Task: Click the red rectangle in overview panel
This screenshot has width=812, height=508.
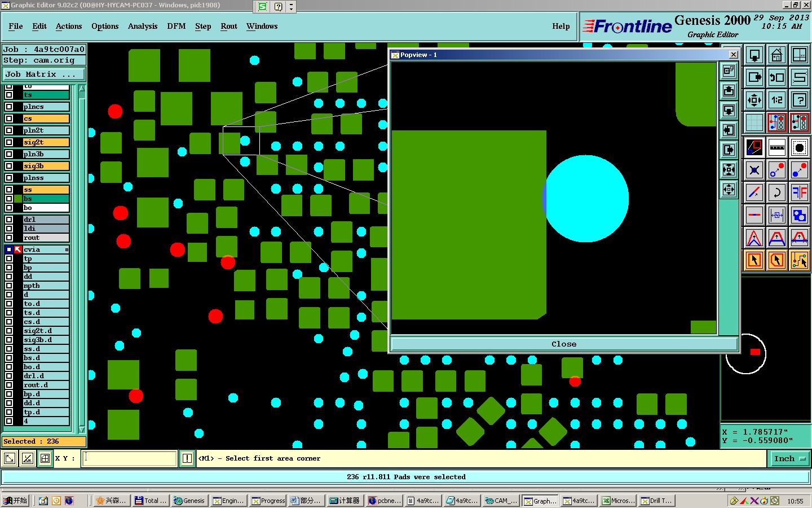Action: [x=755, y=352]
